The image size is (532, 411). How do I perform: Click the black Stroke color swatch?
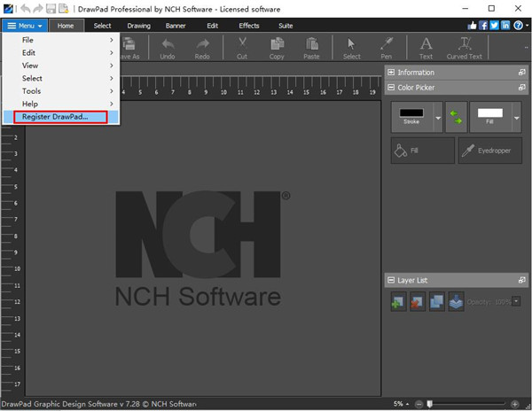pyautogui.click(x=411, y=112)
